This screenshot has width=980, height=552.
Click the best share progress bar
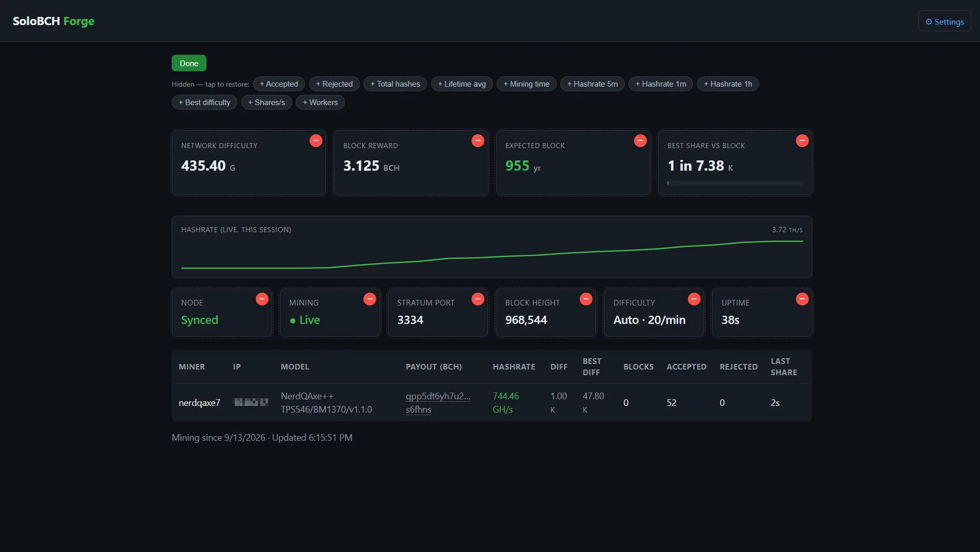click(x=735, y=183)
